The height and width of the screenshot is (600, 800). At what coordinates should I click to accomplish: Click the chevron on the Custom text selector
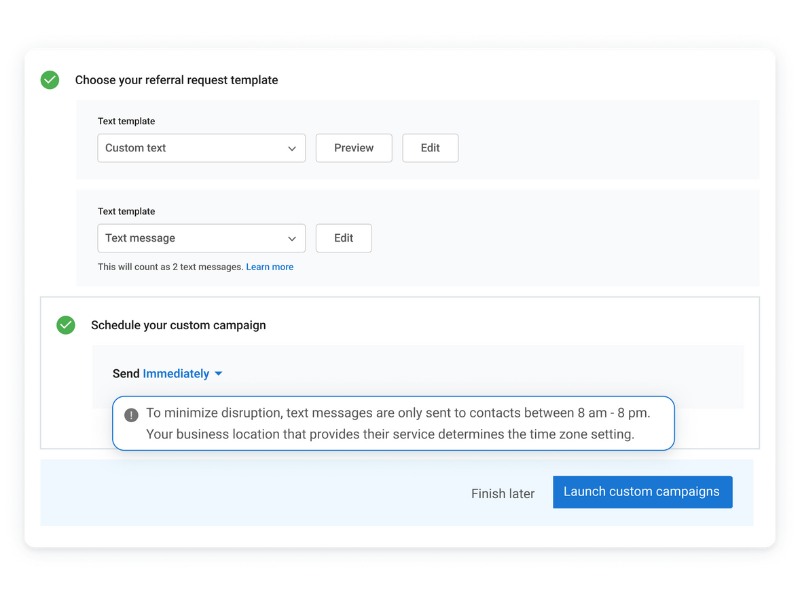pyautogui.click(x=293, y=147)
